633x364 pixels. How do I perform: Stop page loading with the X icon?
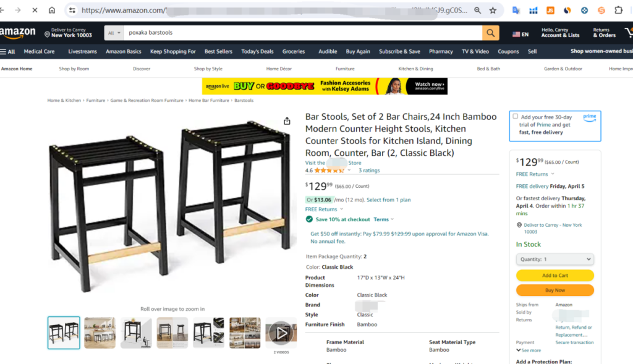click(35, 11)
